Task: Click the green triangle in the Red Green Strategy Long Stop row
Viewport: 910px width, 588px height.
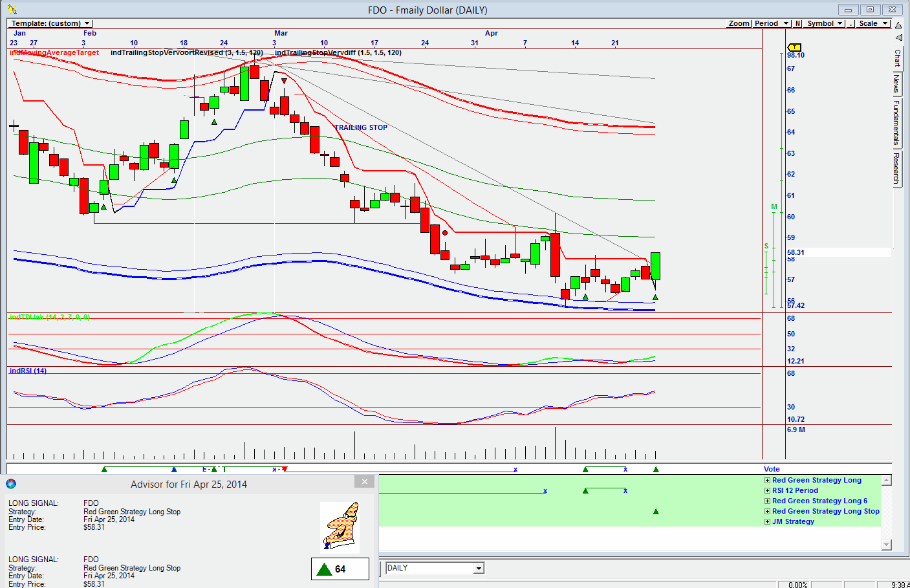Action: pos(656,512)
